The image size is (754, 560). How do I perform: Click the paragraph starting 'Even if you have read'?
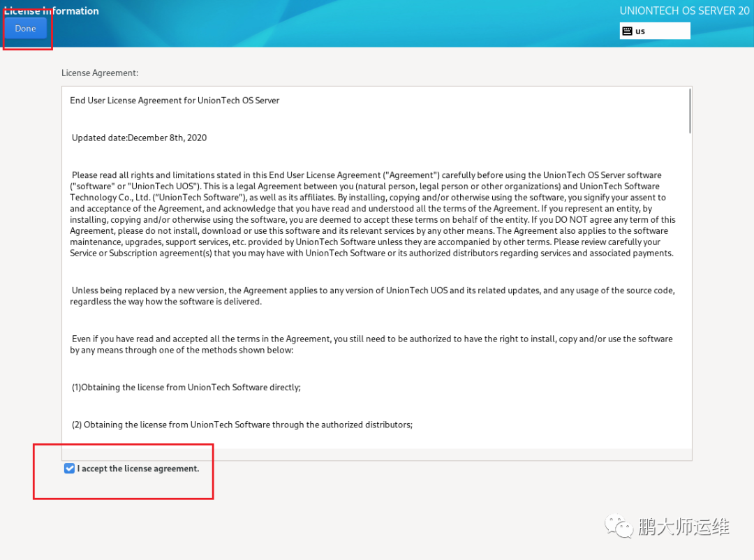[x=371, y=344]
